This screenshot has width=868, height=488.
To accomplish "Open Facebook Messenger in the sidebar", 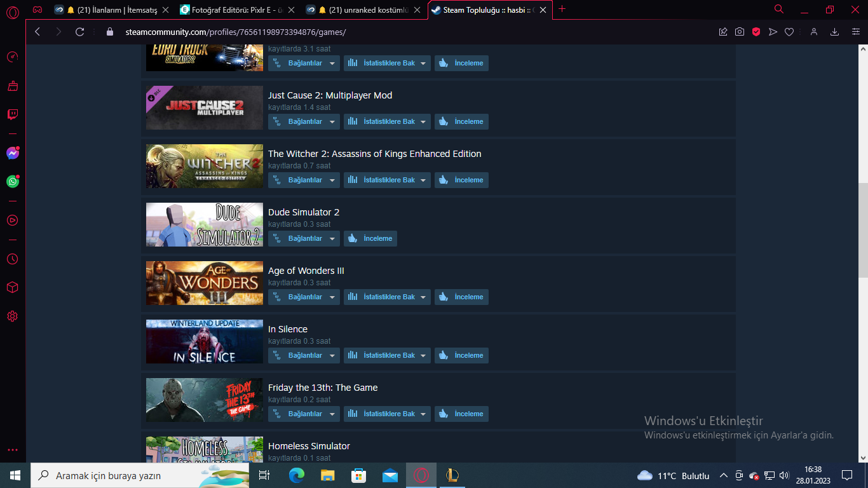I will [x=13, y=153].
